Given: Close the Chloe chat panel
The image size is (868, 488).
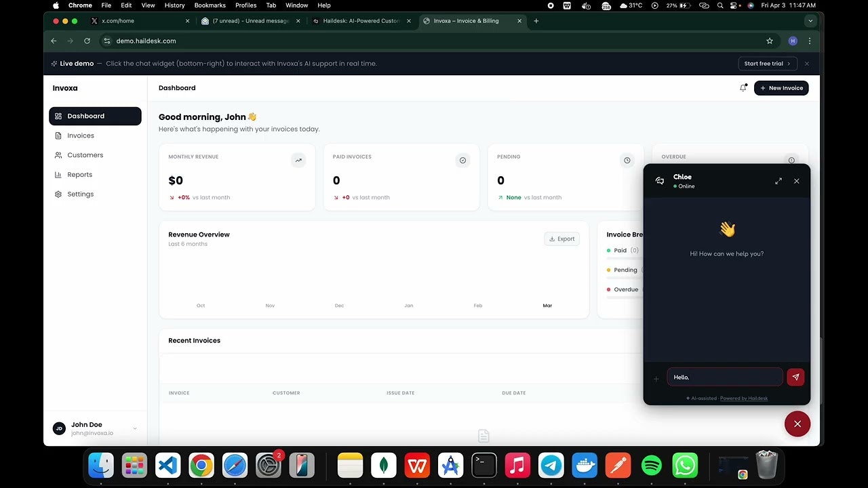Looking at the screenshot, I should tap(797, 181).
